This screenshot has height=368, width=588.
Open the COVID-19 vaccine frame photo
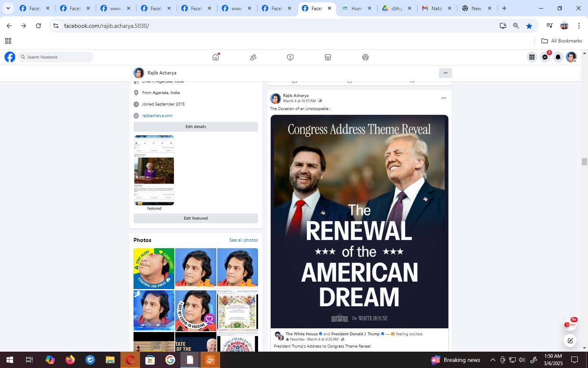(x=196, y=311)
